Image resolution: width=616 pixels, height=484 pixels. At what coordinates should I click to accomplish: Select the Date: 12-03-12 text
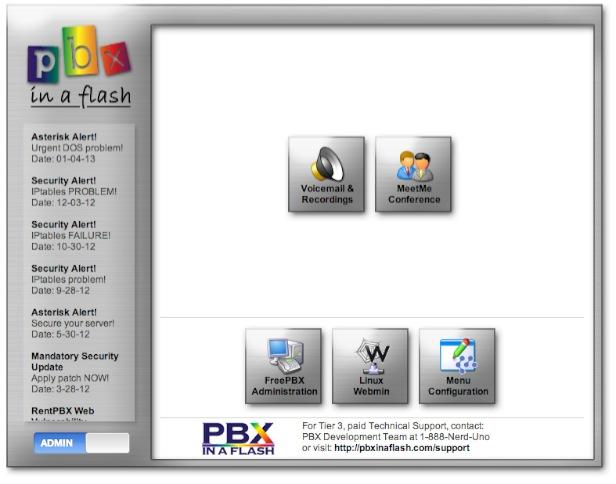click(63, 203)
